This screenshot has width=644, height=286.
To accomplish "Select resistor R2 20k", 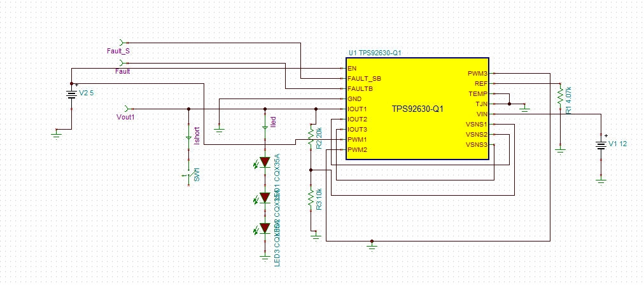I will pos(311,137).
